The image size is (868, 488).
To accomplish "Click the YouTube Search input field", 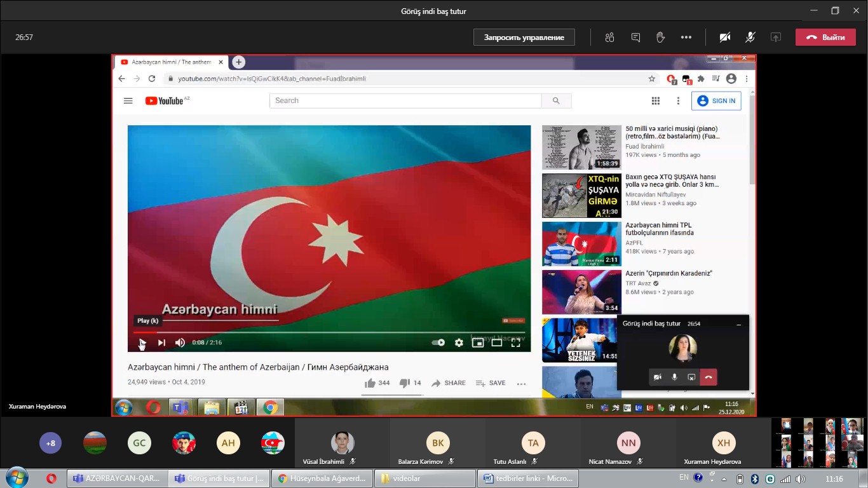I will 405,100.
